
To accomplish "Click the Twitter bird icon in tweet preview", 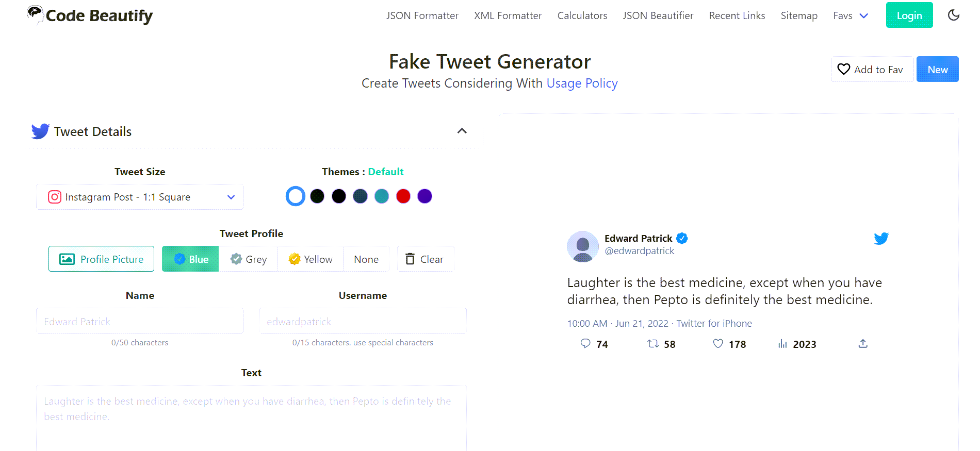I will (881, 238).
